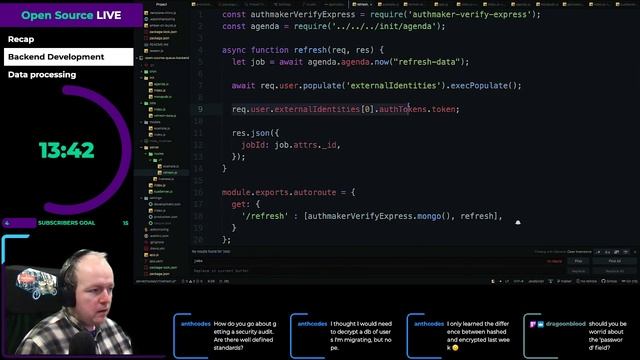Open development.json in settings
Image resolution: width=640 pixels, height=360 pixels.
167,204
